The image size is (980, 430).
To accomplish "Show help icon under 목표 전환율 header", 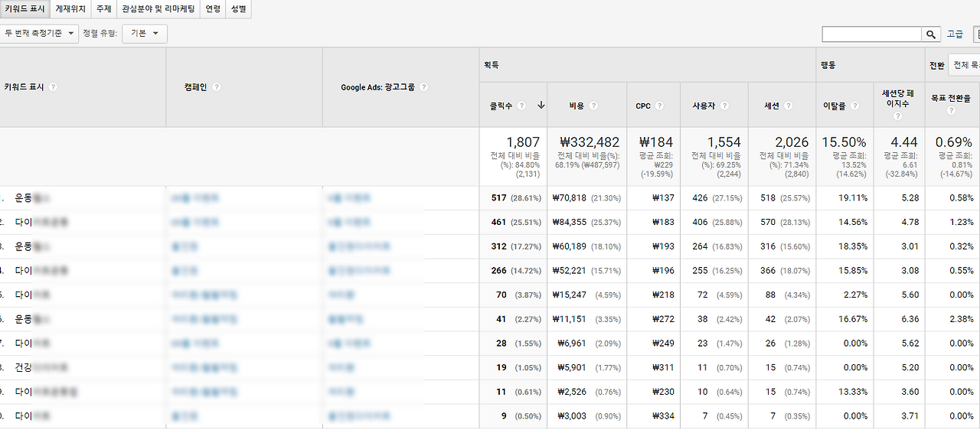I will 951,111.
